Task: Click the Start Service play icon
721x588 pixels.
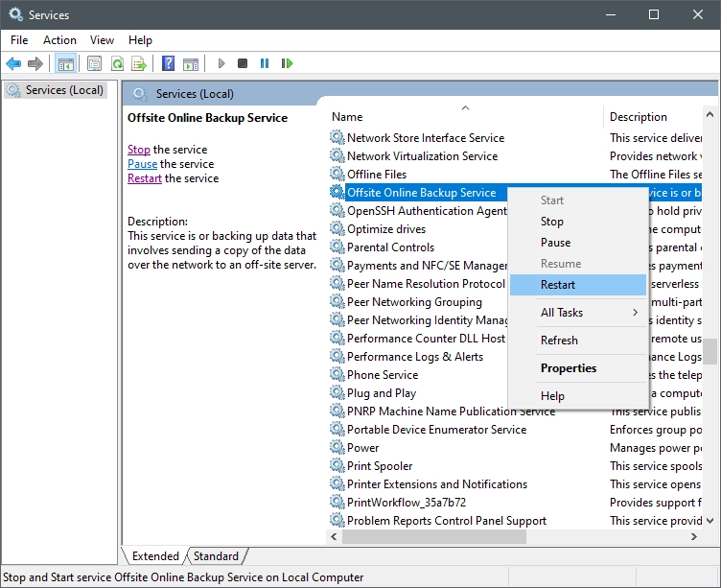Action: 221,63
